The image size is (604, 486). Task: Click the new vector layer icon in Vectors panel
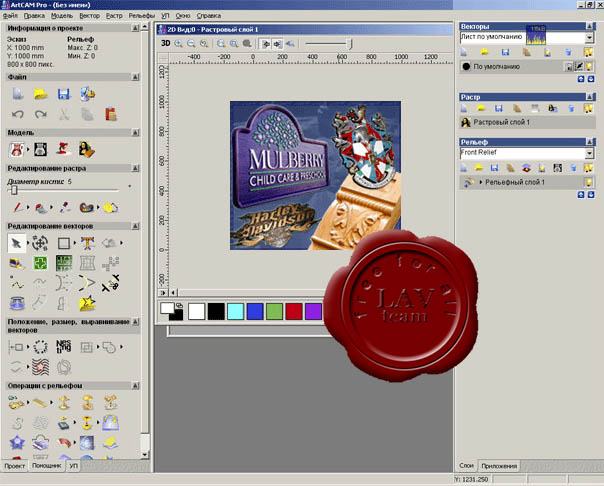[464, 52]
